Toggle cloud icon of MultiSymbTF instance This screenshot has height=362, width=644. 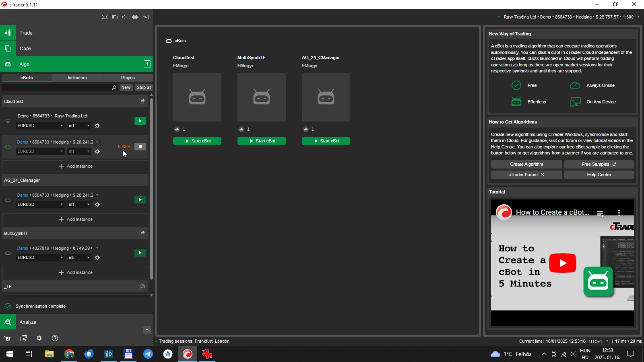point(8,253)
